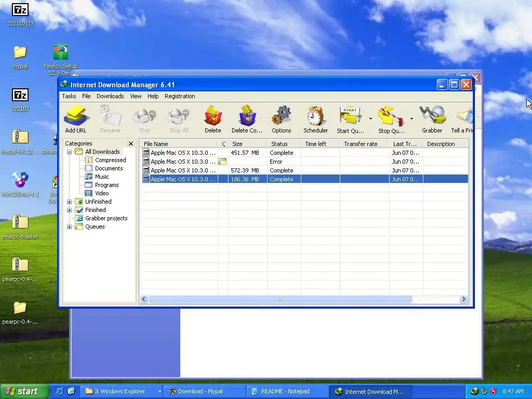Click scroll left arrow of list
Viewport: 532px width, 399px height.
click(x=143, y=299)
